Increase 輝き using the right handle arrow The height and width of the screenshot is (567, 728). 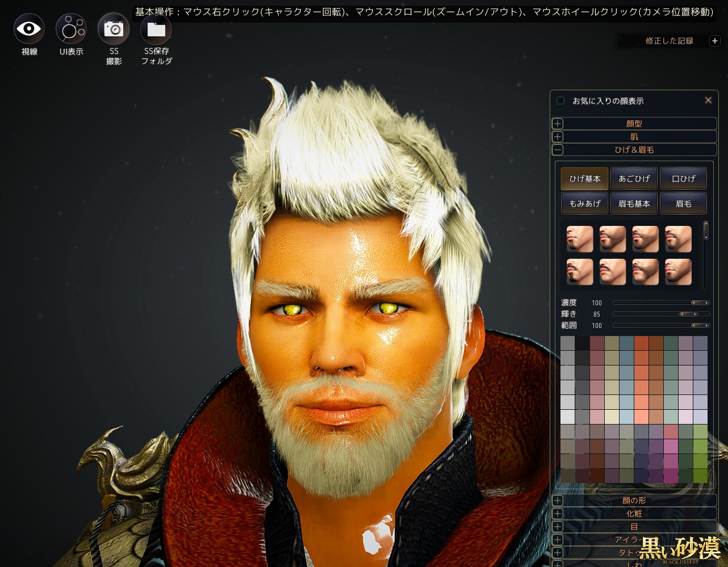coord(696,314)
